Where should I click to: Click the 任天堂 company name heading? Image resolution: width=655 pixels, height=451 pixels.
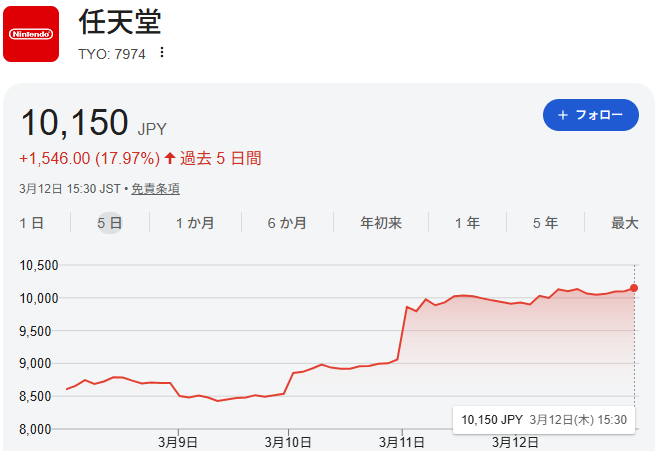[120, 22]
